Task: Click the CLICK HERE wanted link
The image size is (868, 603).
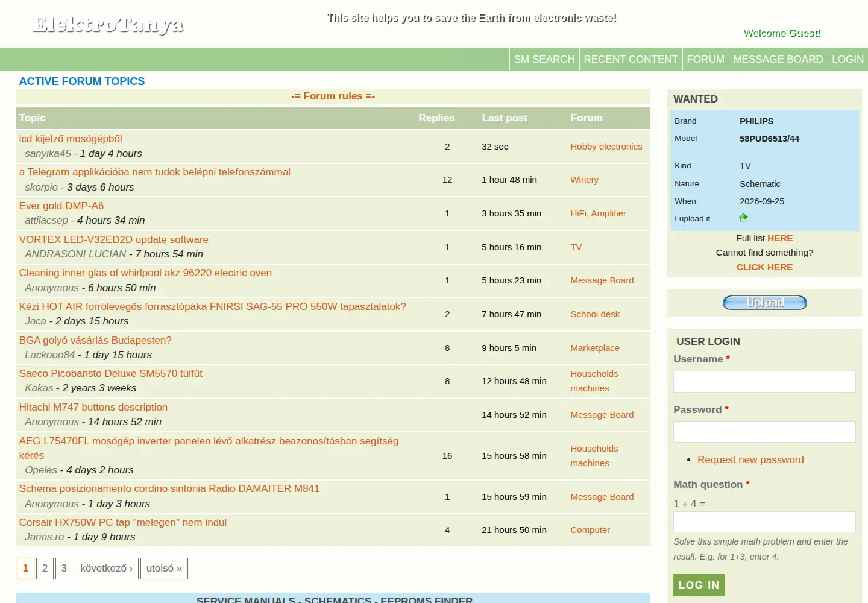Action: pyautogui.click(x=764, y=267)
